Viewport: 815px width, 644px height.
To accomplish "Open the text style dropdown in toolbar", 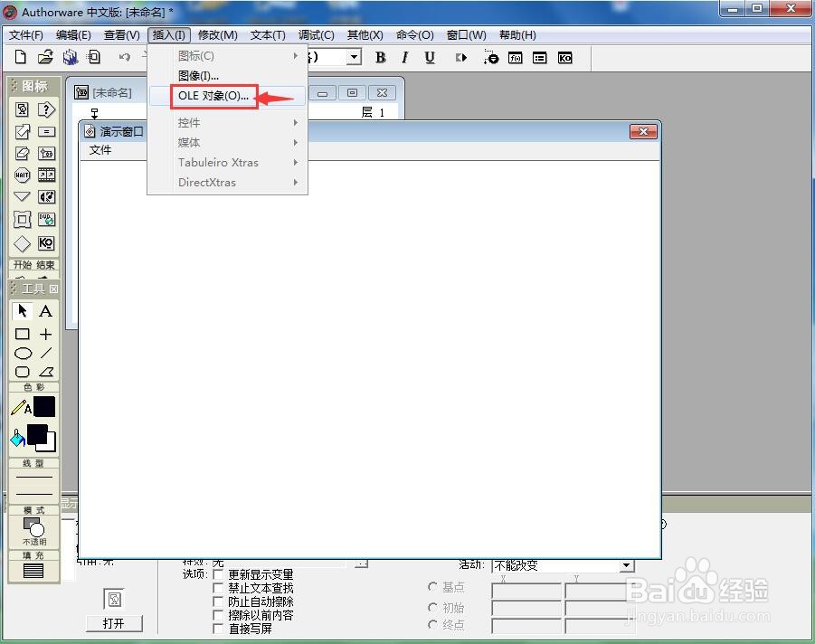I will point(355,56).
